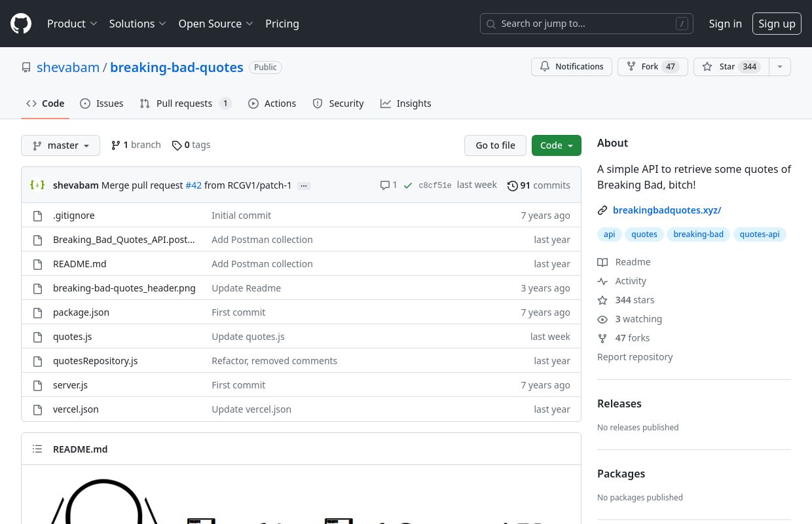This screenshot has width=812, height=524.
Task: Open the 91 commits history link
Action: (x=539, y=185)
